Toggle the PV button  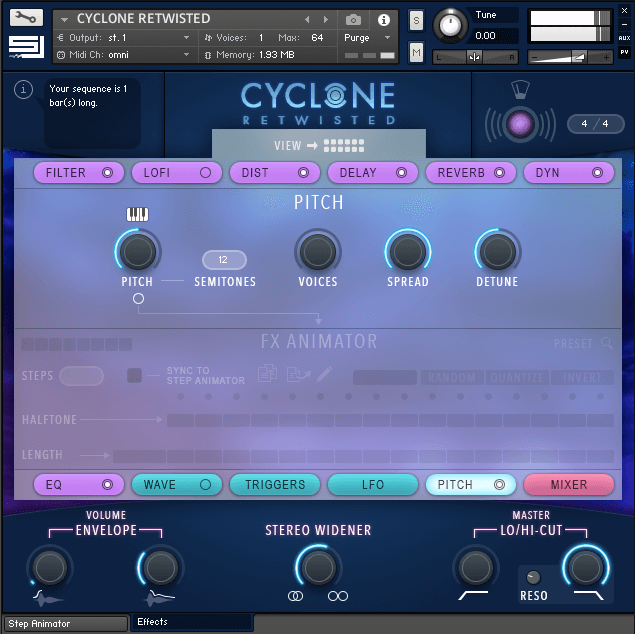pyautogui.click(x=624, y=52)
